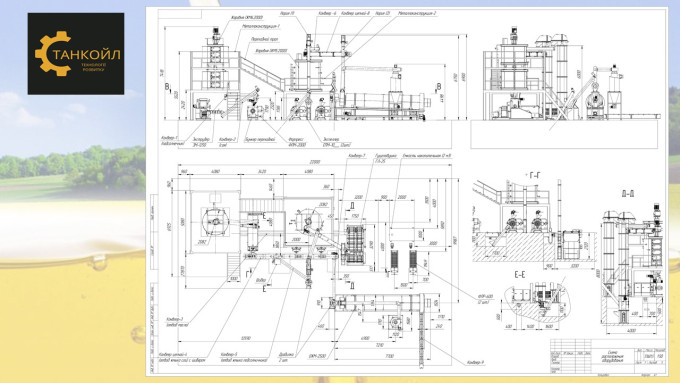Click the Е-Е section view heading
680x383 pixels.
pos(520,275)
